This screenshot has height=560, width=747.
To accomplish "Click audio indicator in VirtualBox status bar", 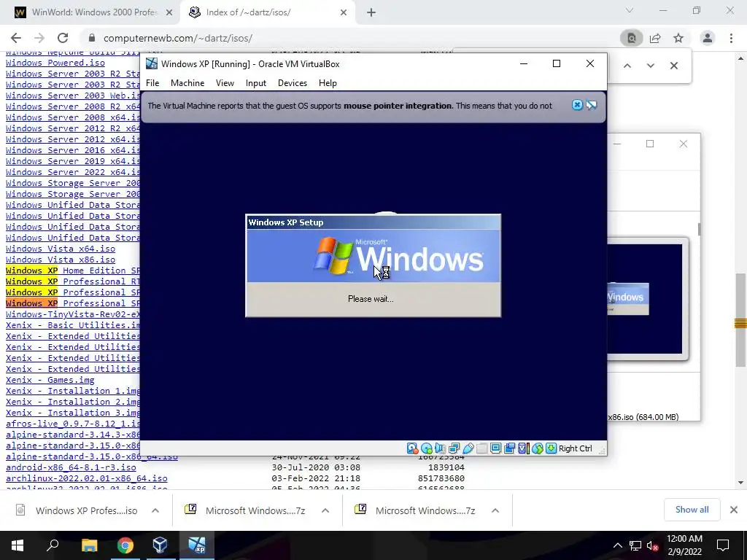I will tap(440, 448).
